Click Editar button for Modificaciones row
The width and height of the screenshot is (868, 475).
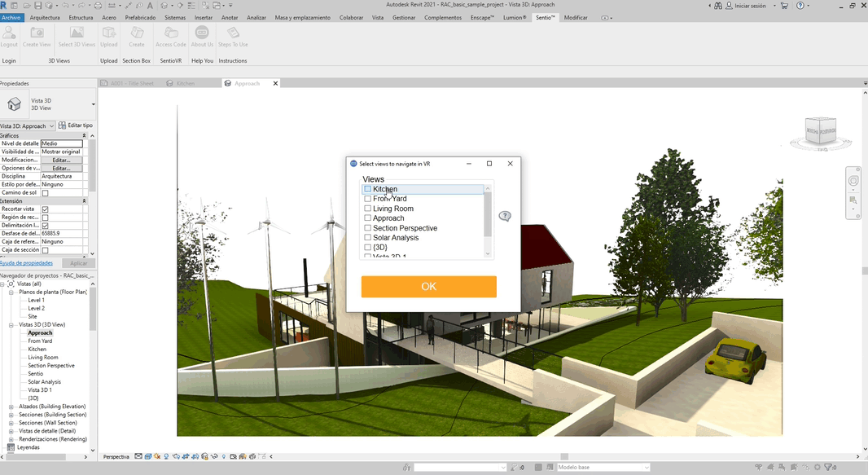(x=61, y=160)
